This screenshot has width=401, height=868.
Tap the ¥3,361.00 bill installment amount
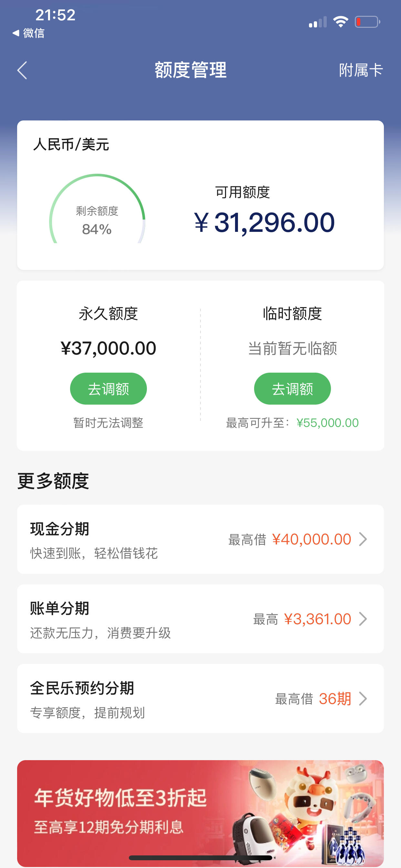click(318, 619)
